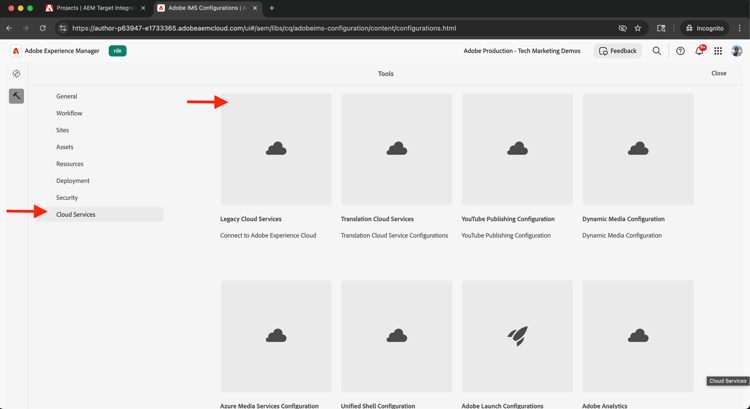Open the user profile avatar
Viewport: 750px width, 409px height.
point(737,51)
